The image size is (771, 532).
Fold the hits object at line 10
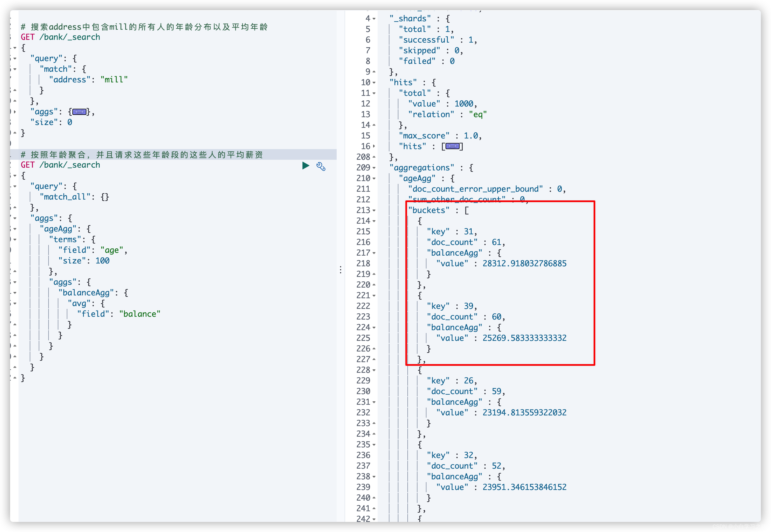374,83
